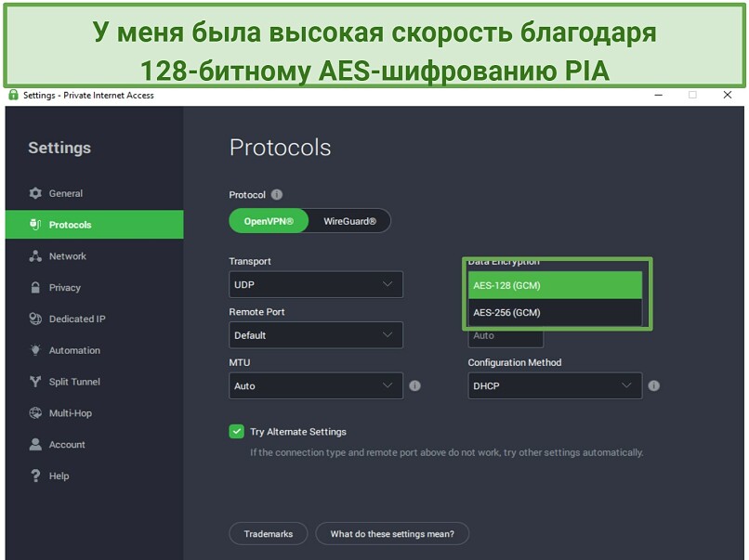Click the General gear icon

pyautogui.click(x=35, y=193)
